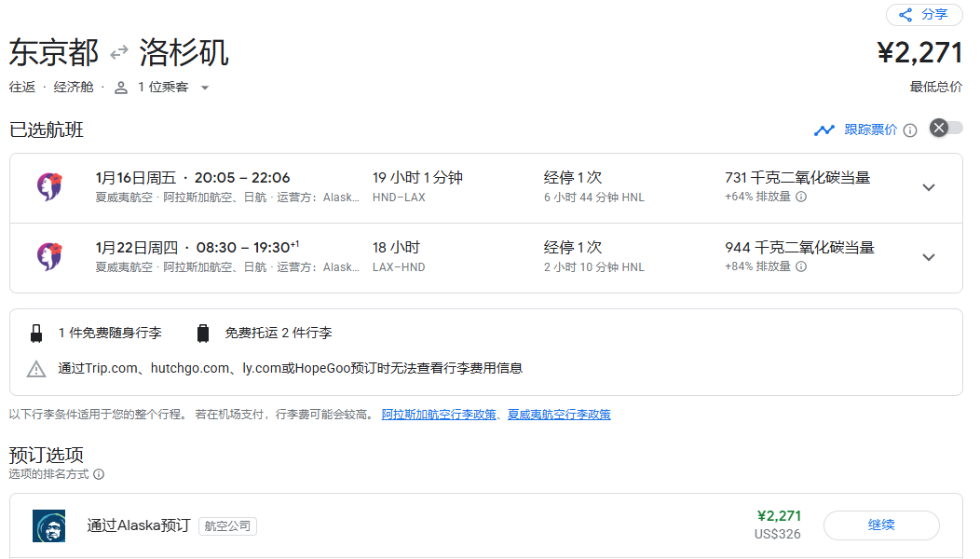The height and width of the screenshot is (559, 980).
Task: Click the info icon beside 选项的排名方式
Action: click(x=99, y=474)
